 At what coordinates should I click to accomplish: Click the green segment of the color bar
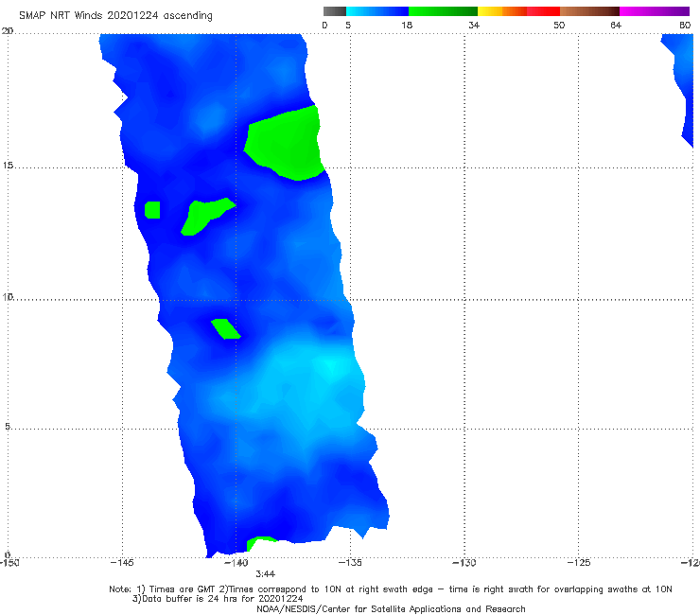click(443, 11)
